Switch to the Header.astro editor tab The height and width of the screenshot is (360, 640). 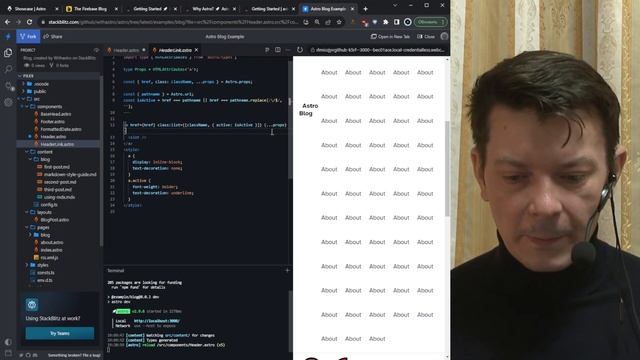coord(126,50)
